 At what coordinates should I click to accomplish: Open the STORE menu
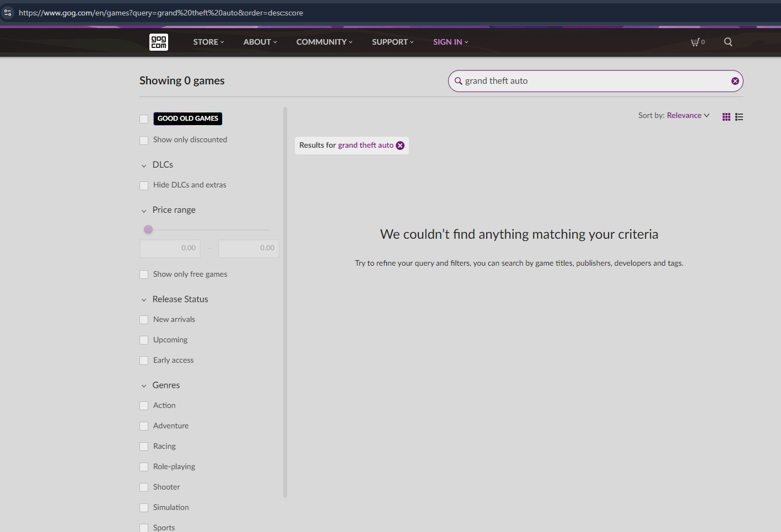208,42
